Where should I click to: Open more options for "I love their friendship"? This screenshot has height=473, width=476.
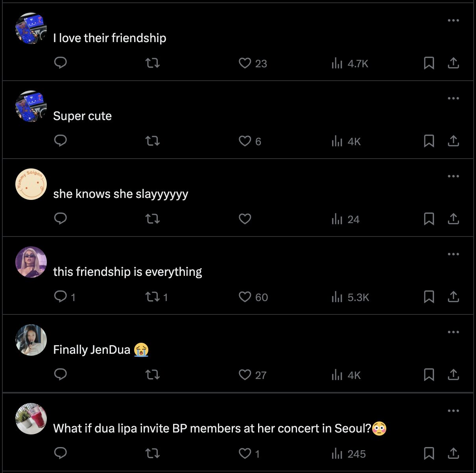point(453,20)
